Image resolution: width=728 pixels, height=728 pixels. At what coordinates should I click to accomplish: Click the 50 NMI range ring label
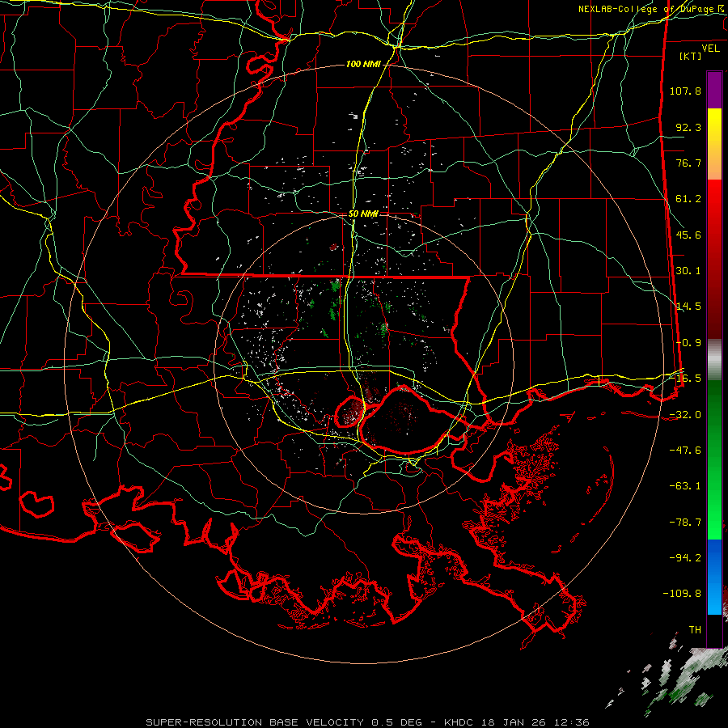[363, 214]
